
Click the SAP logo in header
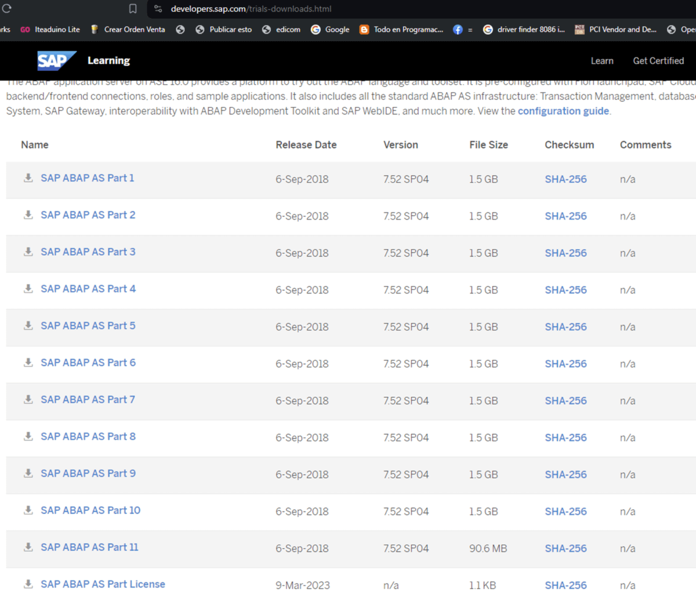[x=56, y=60]
